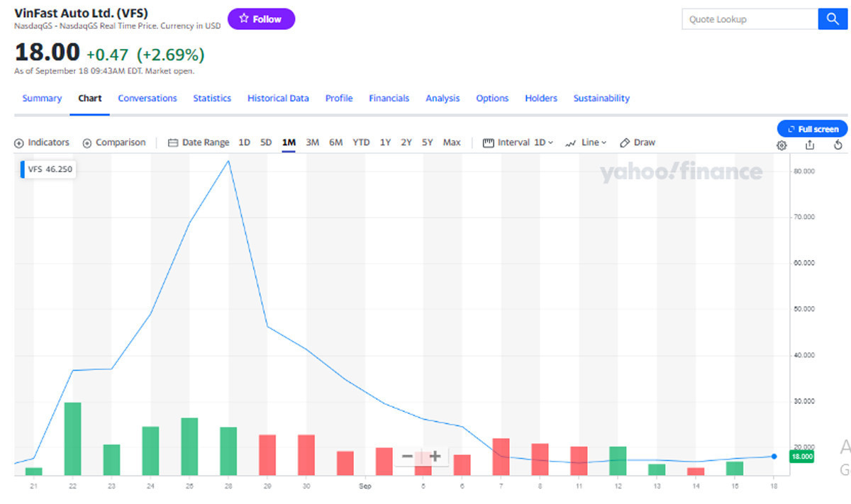Zoom out with the minus button
This screenshot has width=851, height=504.
[407, 457]
